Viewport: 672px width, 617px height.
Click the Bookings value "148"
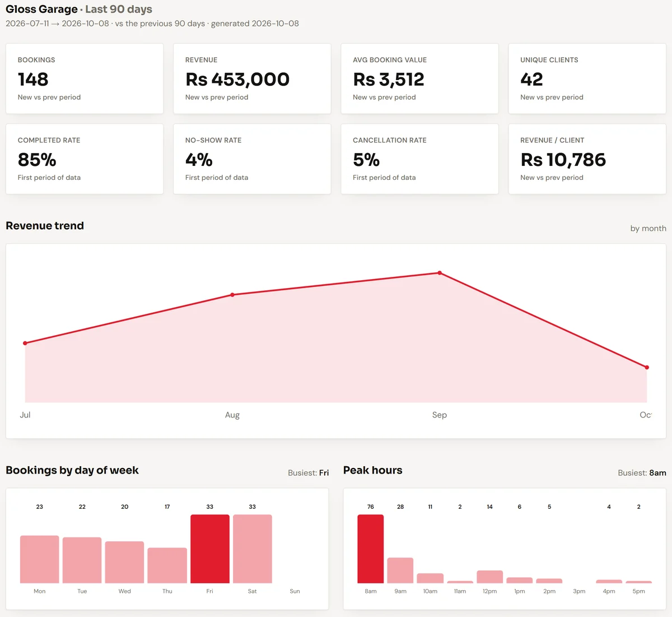33,80
